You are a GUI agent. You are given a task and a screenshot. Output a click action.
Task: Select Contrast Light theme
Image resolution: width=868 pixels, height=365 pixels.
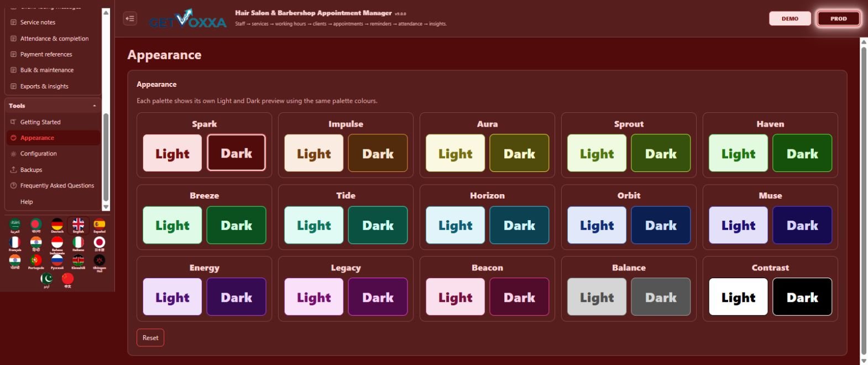point(739,297)
